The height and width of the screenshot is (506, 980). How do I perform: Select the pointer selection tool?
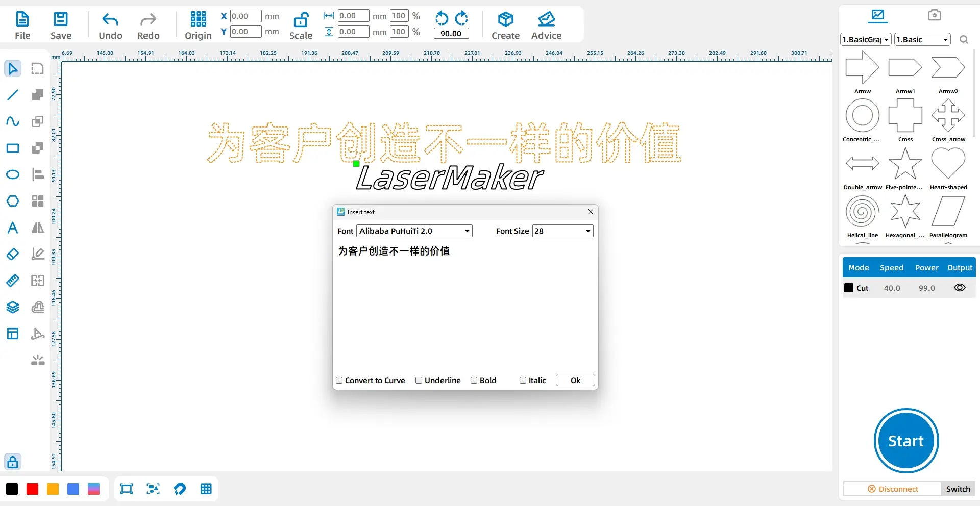click(13, 68)
